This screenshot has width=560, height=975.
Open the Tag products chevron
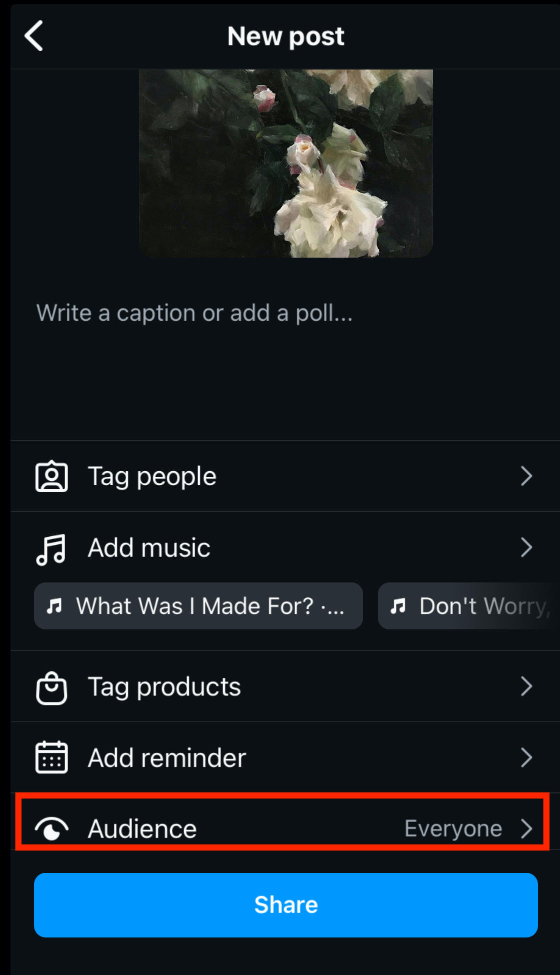526,686
